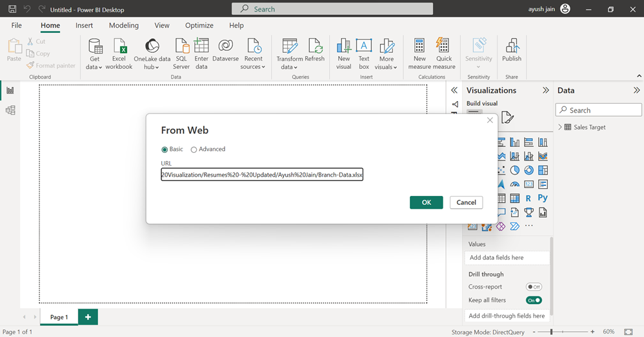The width and height of the screenshot is (644, 337).
Task: Toggle Keep all filters switch
Action: pos(534,300)
